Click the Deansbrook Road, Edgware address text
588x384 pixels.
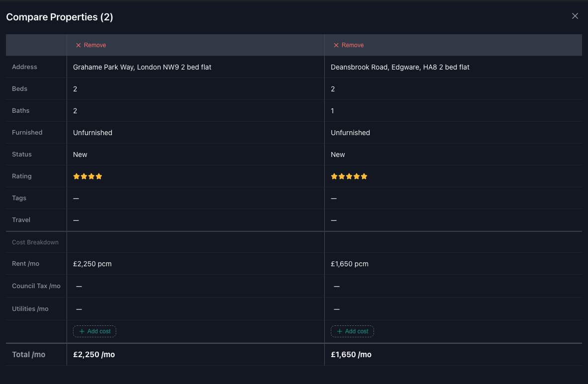(x=400, y=67)
